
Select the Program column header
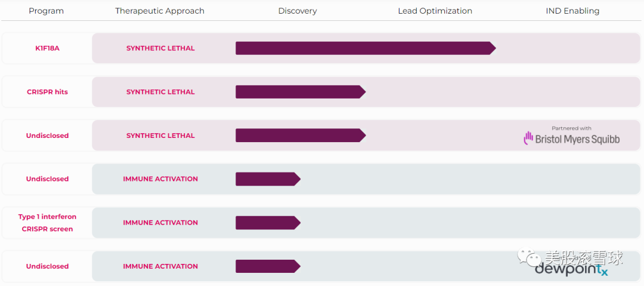point(46,11)
